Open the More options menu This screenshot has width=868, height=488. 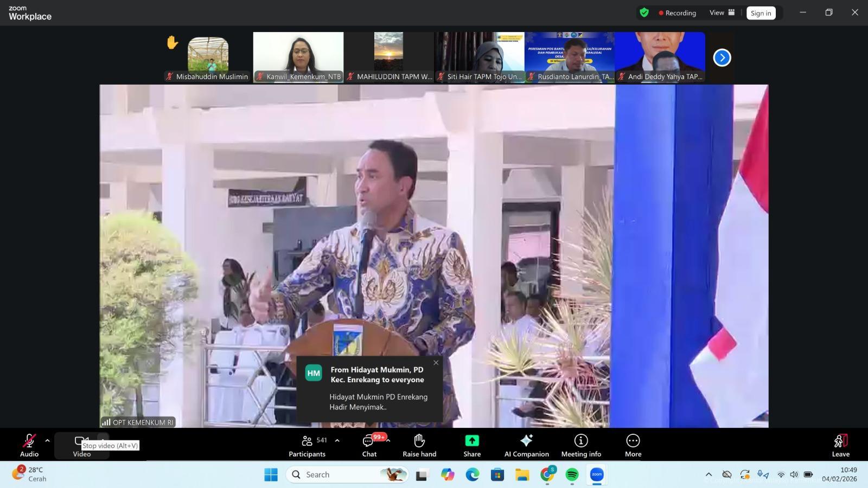(x=633, y=445)
